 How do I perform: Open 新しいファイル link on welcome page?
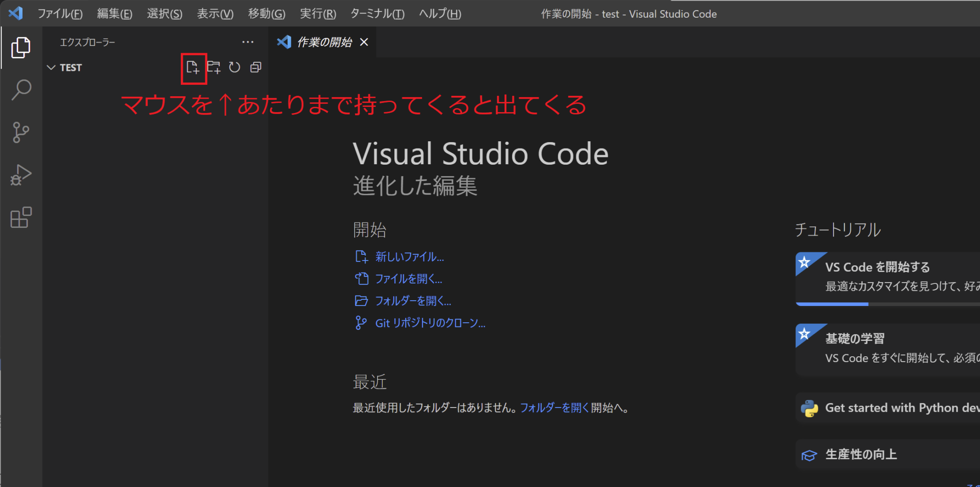coord(409,257)
